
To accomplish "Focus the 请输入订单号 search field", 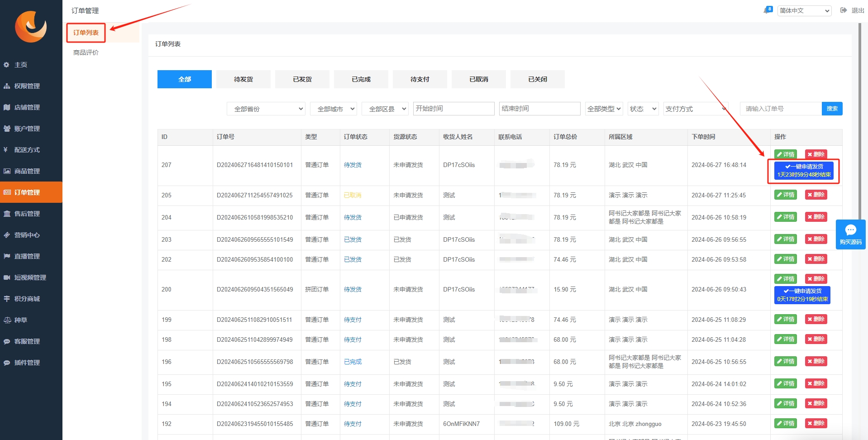I will coord(781,109).
